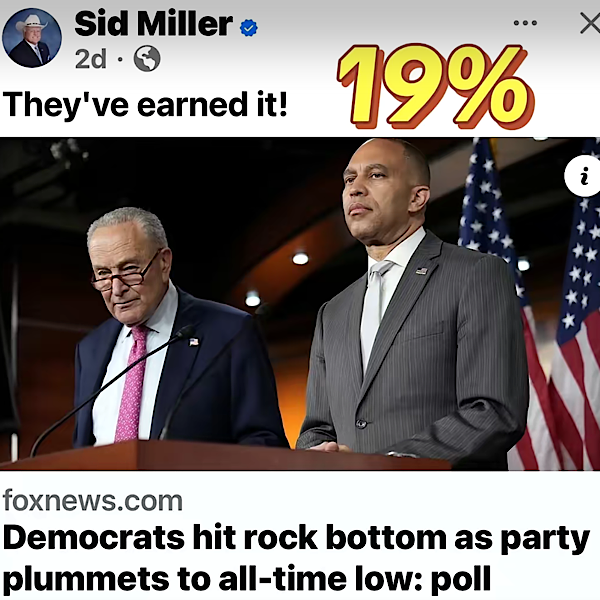The height and width of the screenshot is (600, 600).
Task: Click the info "i" icon on article image
Action: point(584,176)
